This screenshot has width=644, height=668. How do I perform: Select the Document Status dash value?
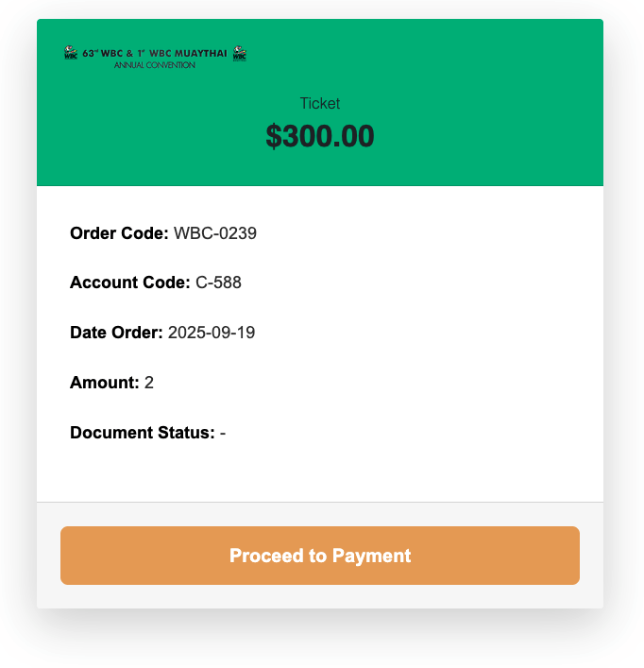tap(223, 434)
